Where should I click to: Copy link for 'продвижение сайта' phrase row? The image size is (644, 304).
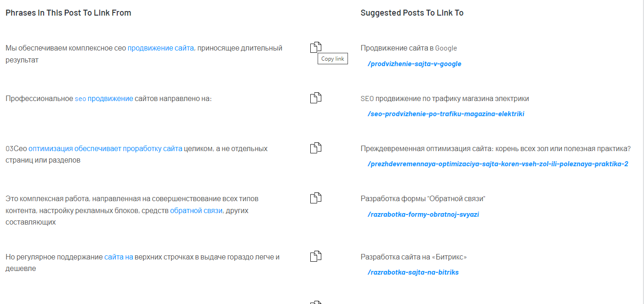pyautogui.click(x=316, y=47)
